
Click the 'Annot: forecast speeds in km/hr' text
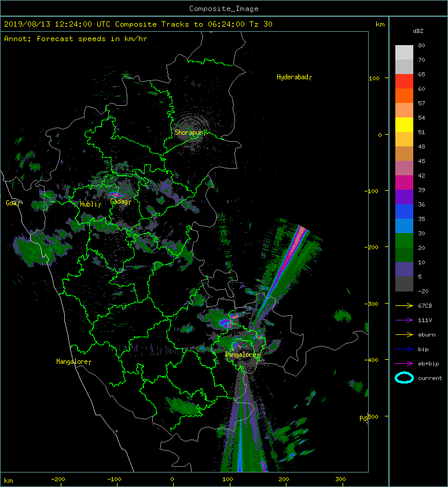coord(76,39)
